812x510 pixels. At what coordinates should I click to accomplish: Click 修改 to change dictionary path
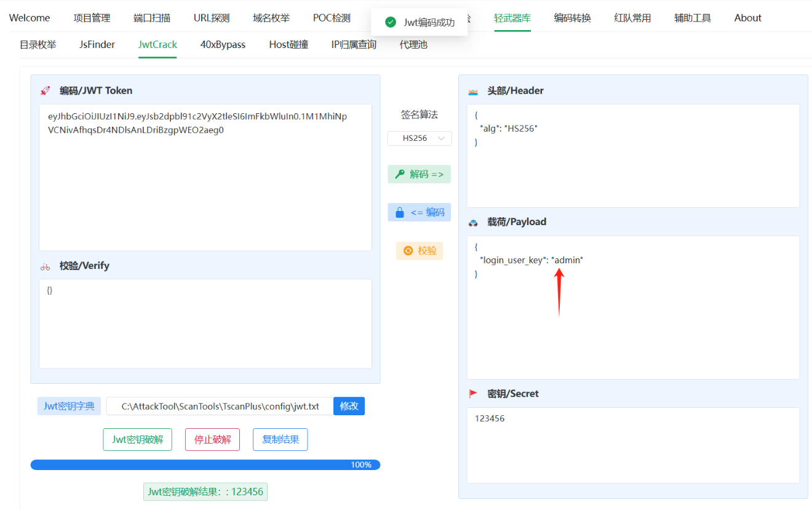(x=349, y=406)
